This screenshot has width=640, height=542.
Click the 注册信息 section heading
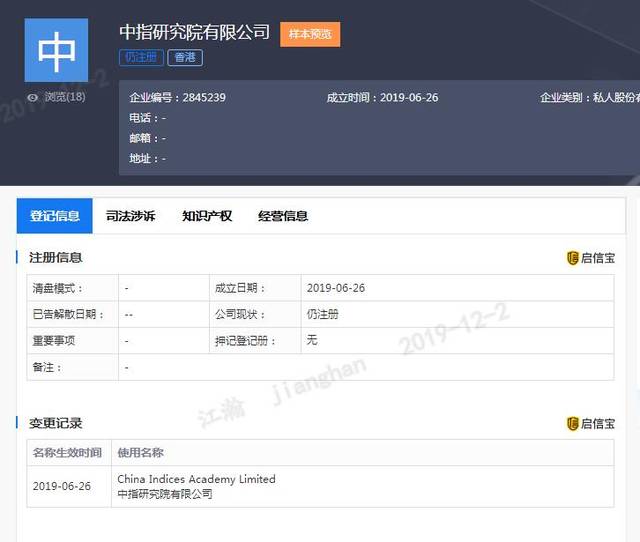point(56,258)
